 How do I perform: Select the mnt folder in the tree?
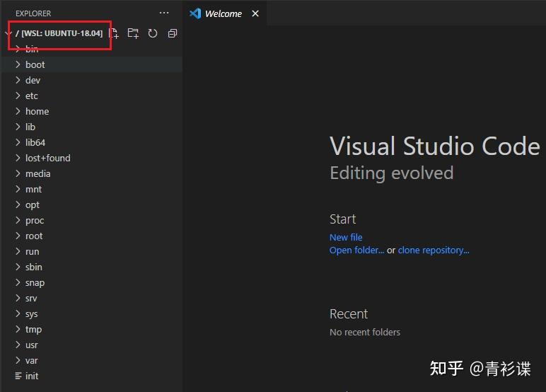tap(33, 189)
